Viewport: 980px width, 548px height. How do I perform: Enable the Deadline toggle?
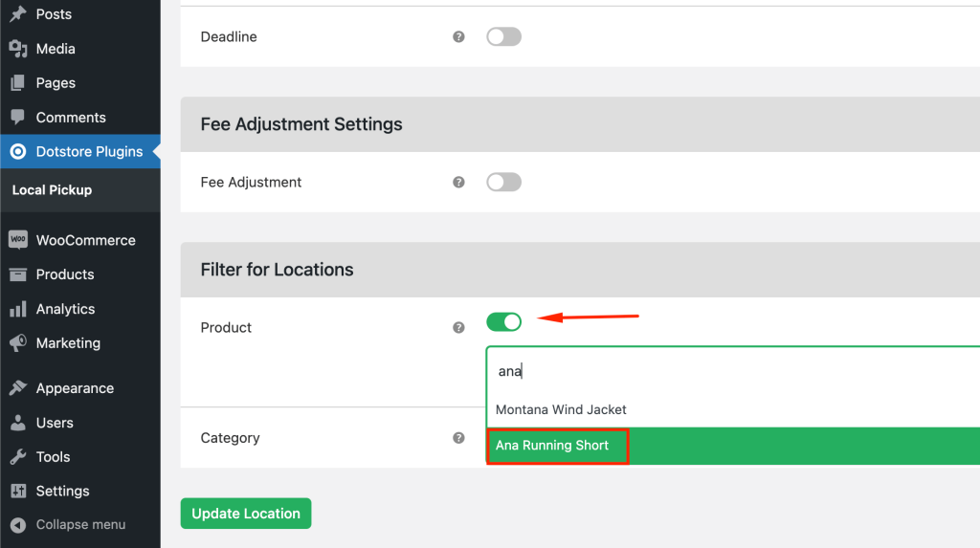pyautogui.click(x=503, y=37)
